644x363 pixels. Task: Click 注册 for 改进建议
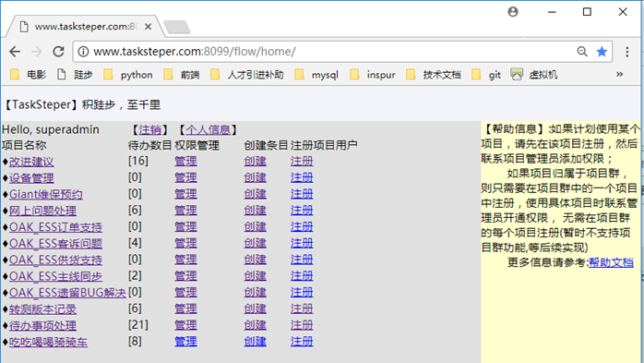coord(302,161)
